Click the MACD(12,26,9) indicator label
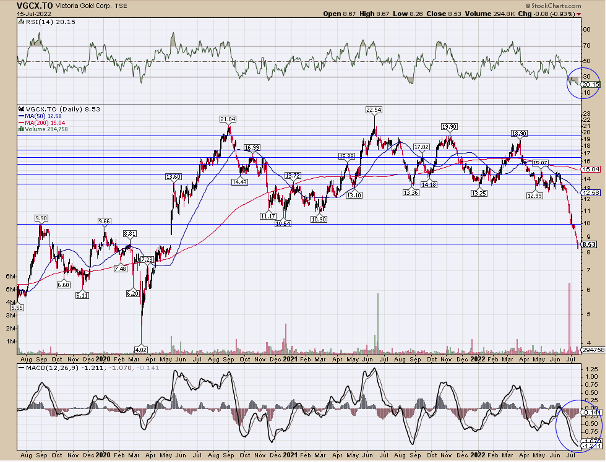The height and width of the screenshot is (462, 606). tap(88, 368)
